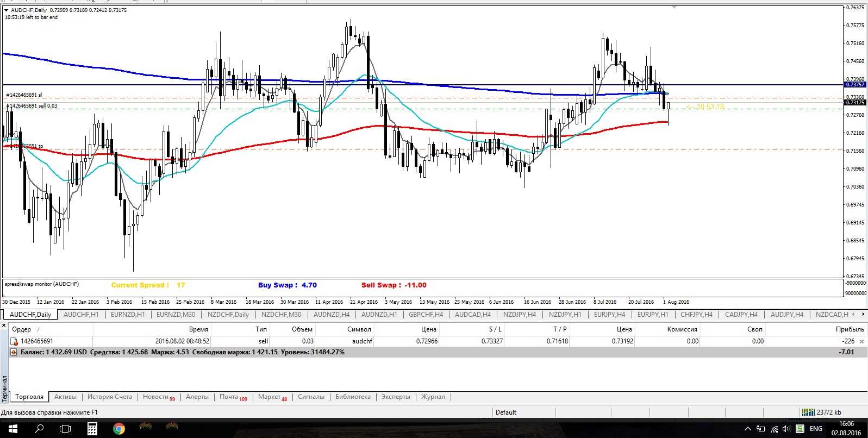
Task: Open the Wi-Fi network icon in tray
Action: pyautogui.click(x=774, y=429)
